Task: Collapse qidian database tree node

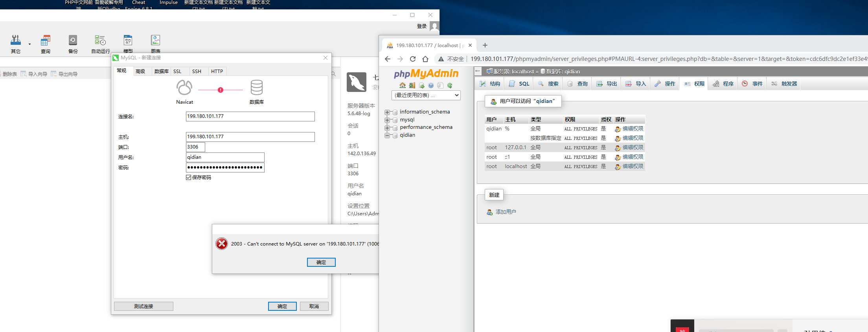Action: tap(387, 135)
